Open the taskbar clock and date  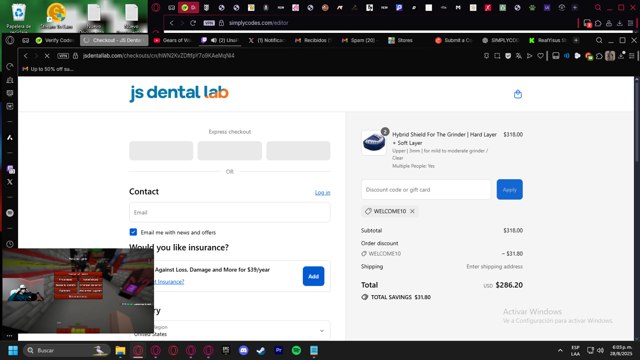pyautogui.click(x=621, y=350)
